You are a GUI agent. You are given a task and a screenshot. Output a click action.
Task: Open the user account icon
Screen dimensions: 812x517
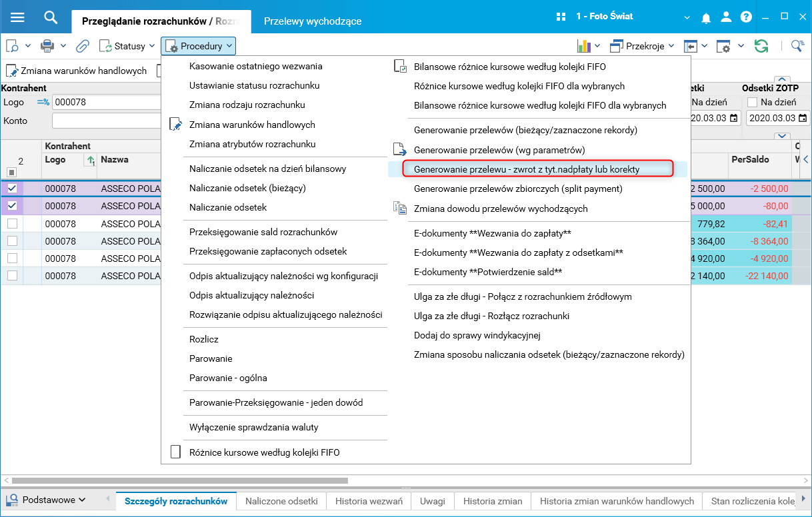tap(727, 17)
